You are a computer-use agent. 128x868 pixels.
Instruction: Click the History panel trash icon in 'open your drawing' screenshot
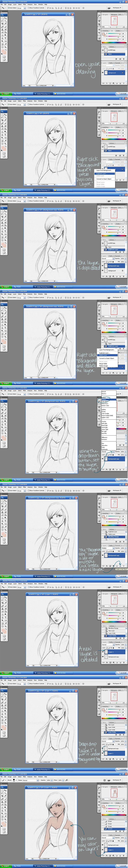pos(124,59)
